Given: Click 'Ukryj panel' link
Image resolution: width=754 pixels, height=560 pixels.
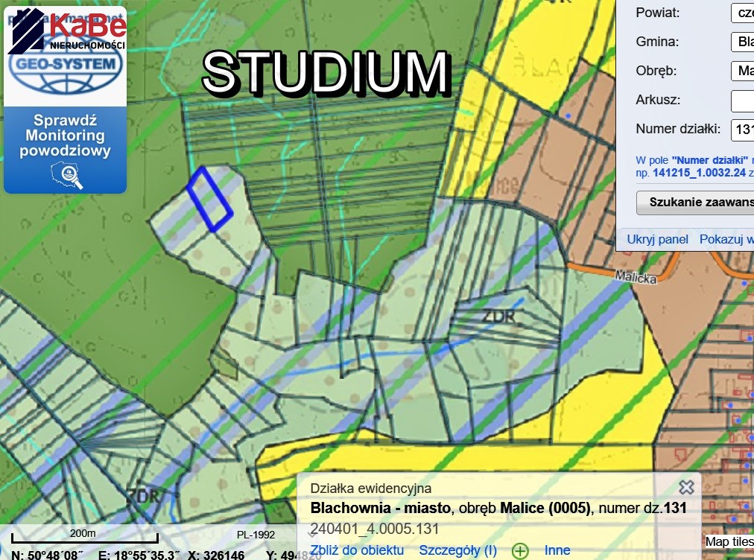Looking at the screenshot, I should coord(657,239).
